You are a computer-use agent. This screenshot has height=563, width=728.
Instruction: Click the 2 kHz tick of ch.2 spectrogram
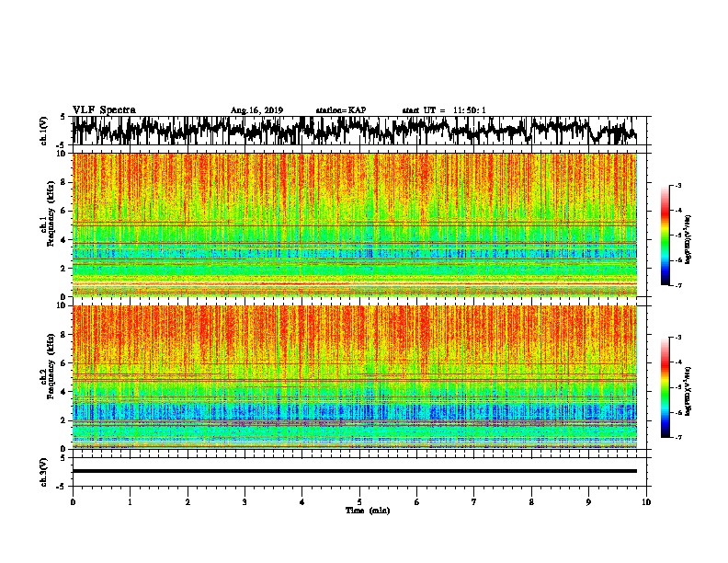pos(63,420)
